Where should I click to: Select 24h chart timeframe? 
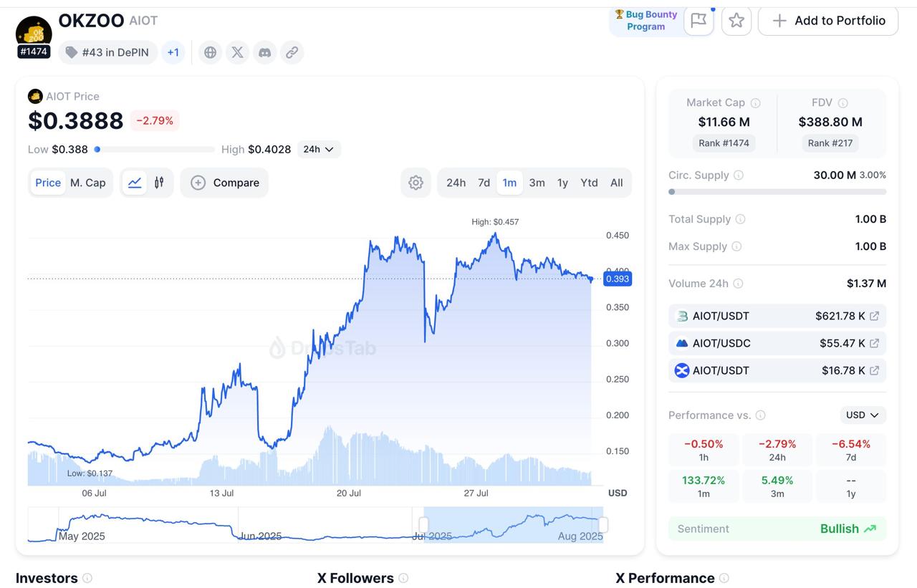click(456, 183)
